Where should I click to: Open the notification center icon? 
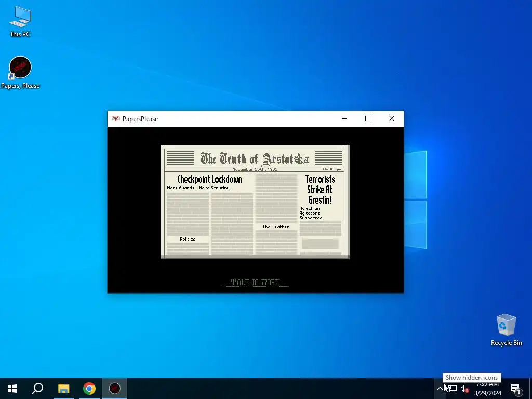click(515, 389)
